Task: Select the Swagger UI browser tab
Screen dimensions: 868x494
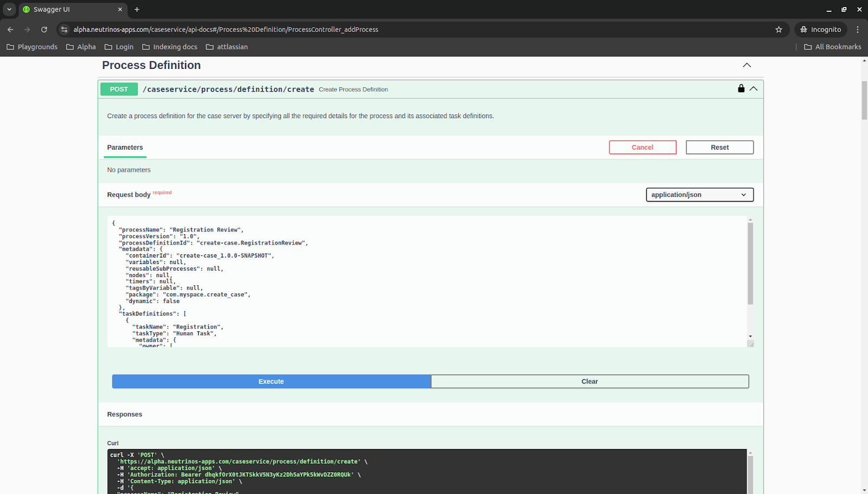Action: [x=73, y=9]
